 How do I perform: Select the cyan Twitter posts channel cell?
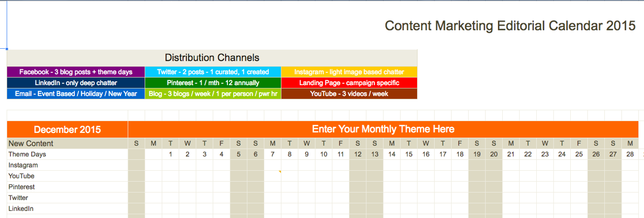pos(213,72)
